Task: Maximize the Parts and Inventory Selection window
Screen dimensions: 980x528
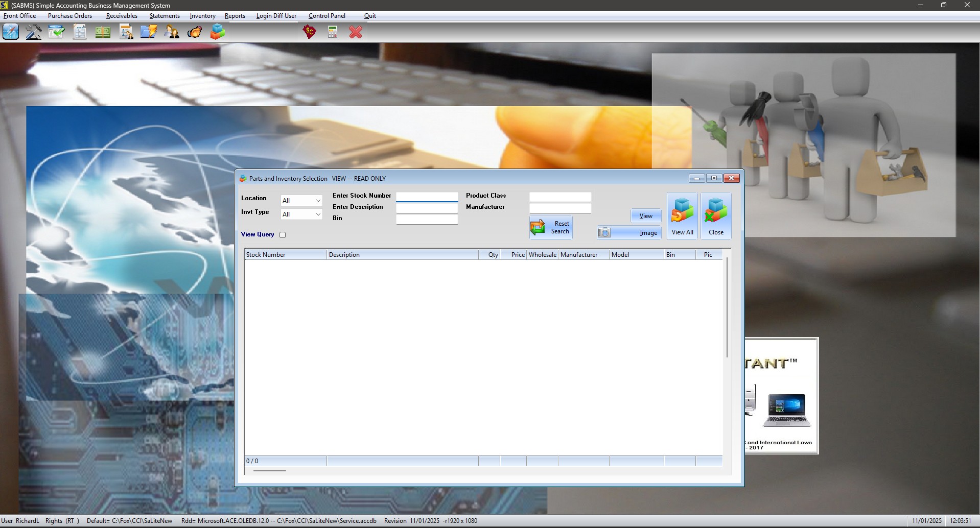Action: pyautogui.click(x=714, y=178)
